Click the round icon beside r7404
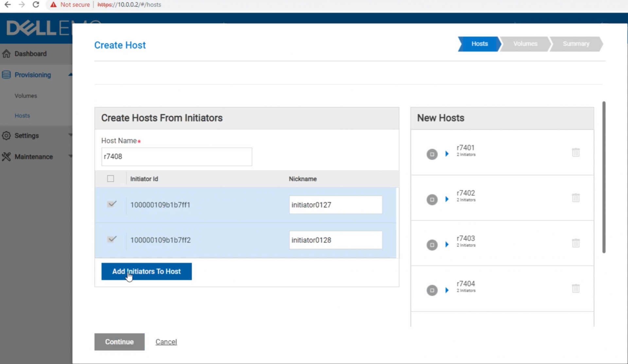 coord(432,290)
